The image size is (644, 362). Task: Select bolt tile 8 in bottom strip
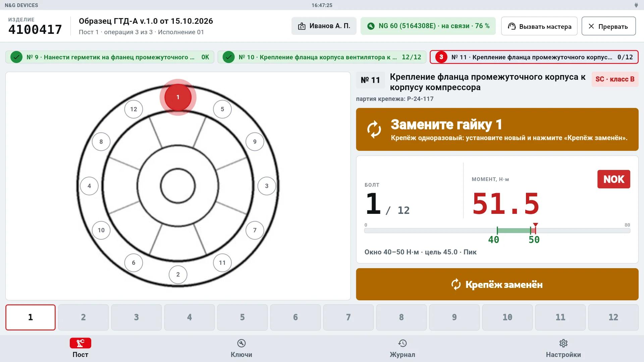401,317
